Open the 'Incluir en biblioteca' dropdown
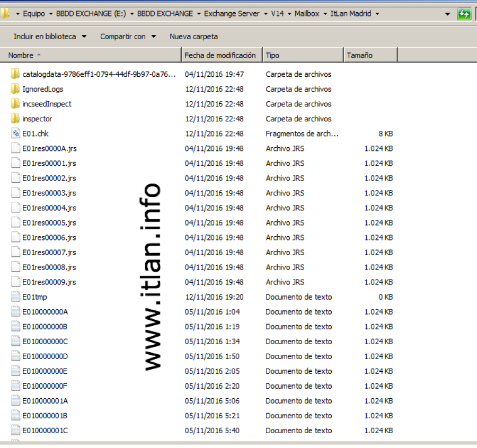Screen dimensions: 477x448 point(50,37)
